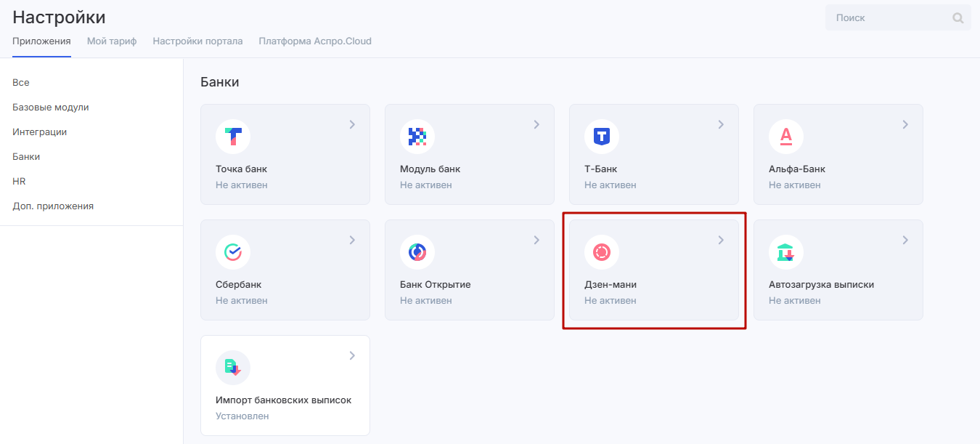Expand the Точка банк card chevron
980x444 pixels.
coord(352,124)
